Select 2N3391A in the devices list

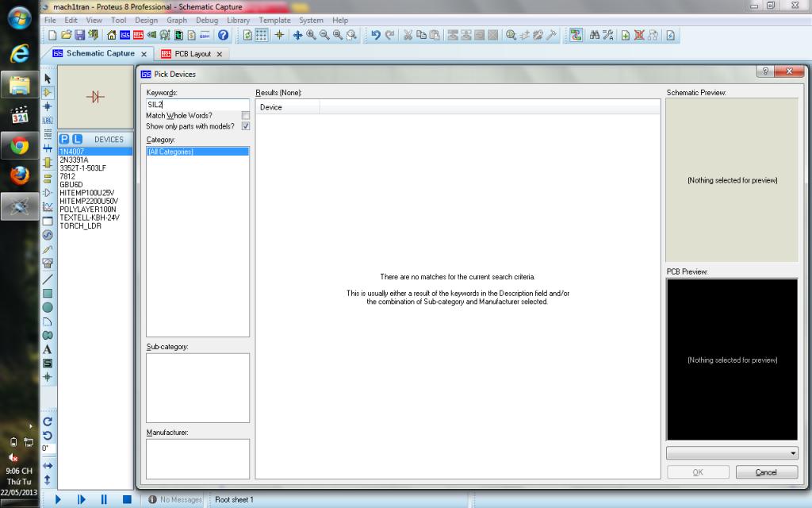coord(74,160)
